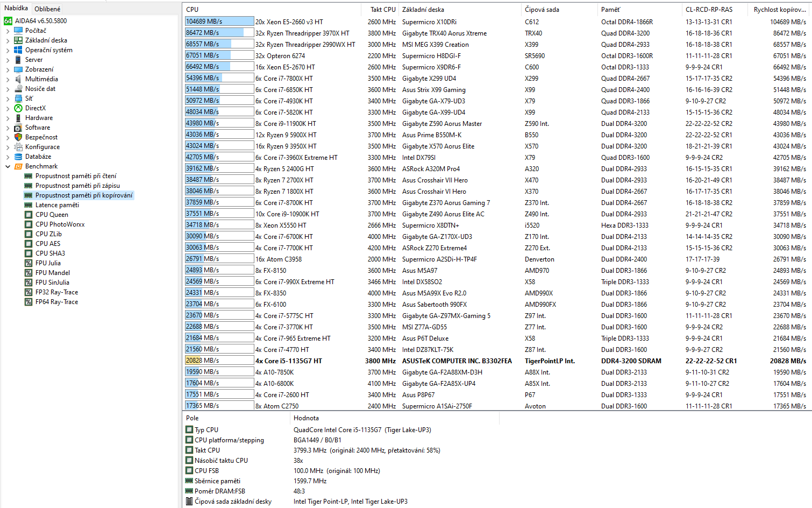
Task: Sort by the Základní deska column header
Action: point(460,10)
